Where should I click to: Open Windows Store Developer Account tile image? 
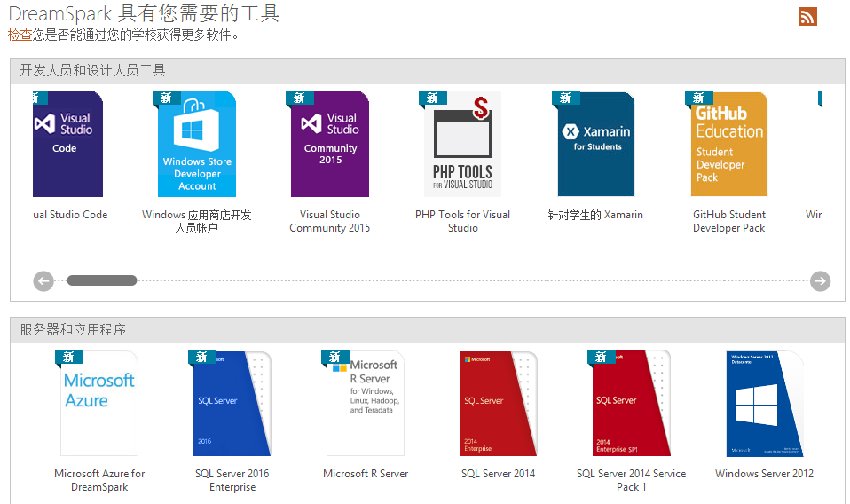(x=197, y=144)
